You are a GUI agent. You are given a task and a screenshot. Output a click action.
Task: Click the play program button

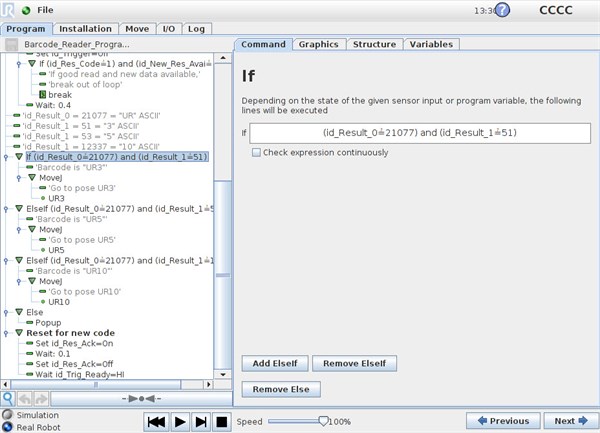180,422
